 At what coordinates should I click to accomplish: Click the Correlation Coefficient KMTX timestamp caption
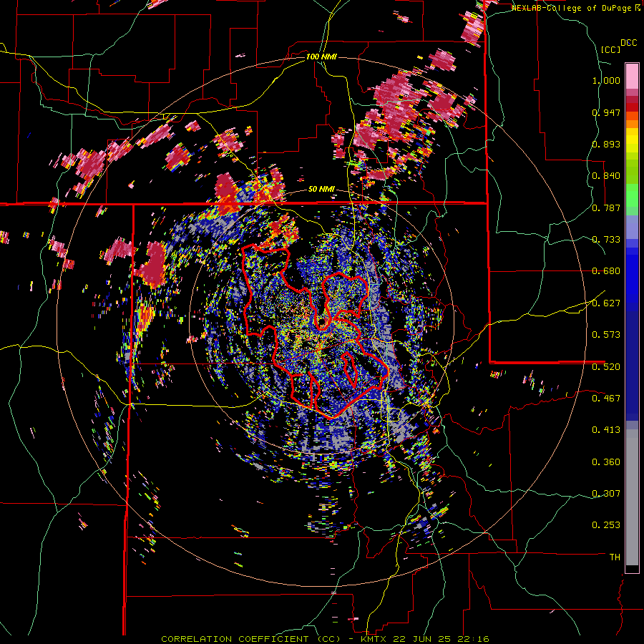[x=325, y=639]
